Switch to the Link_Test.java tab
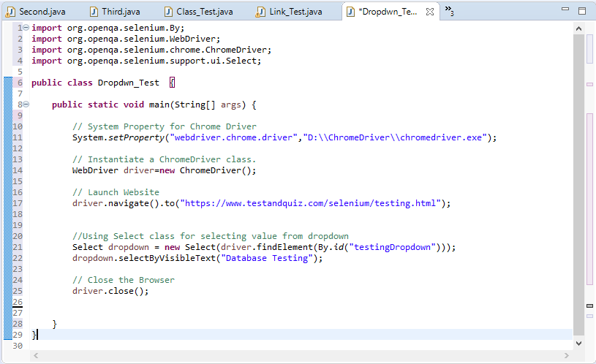Screen dimensions: 596x364 [295, 12]
